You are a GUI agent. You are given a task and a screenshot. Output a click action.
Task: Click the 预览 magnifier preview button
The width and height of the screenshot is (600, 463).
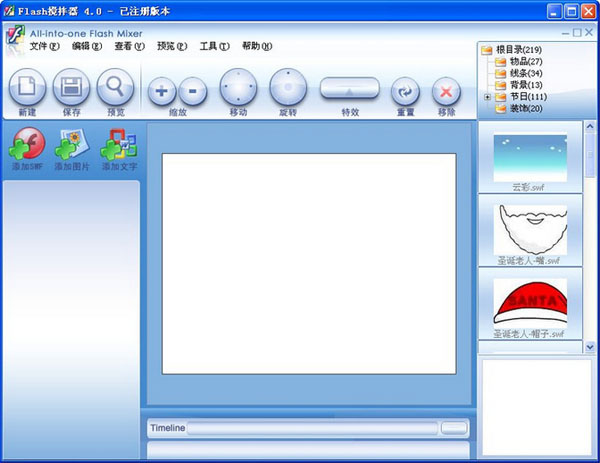(x=115, y=87)
